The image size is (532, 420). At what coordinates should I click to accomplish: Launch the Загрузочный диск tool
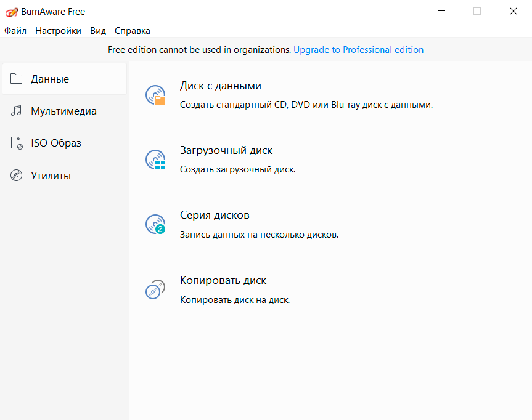[x=226, y=150]
